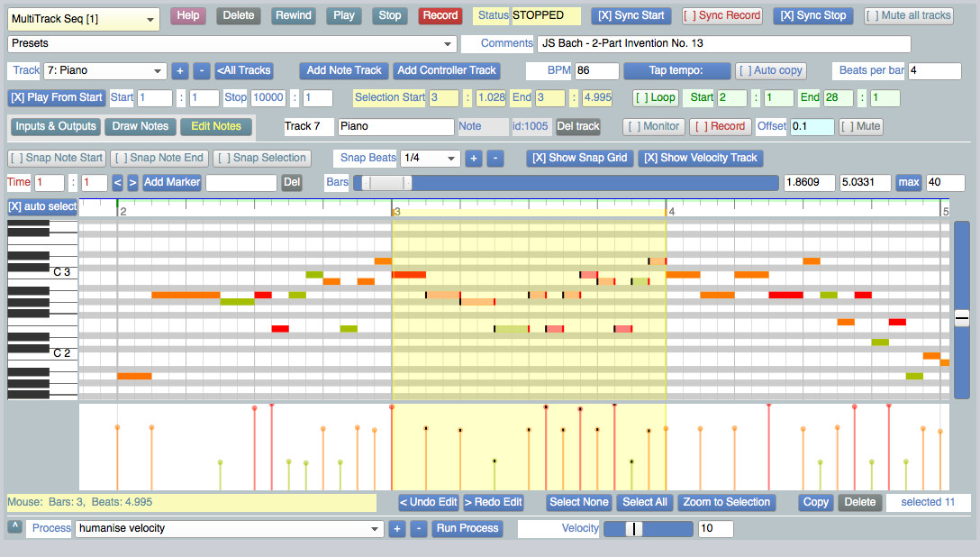Screen dimensions: 980x557
Task: Step marker backward with the < button
Action: coord(117,183)
